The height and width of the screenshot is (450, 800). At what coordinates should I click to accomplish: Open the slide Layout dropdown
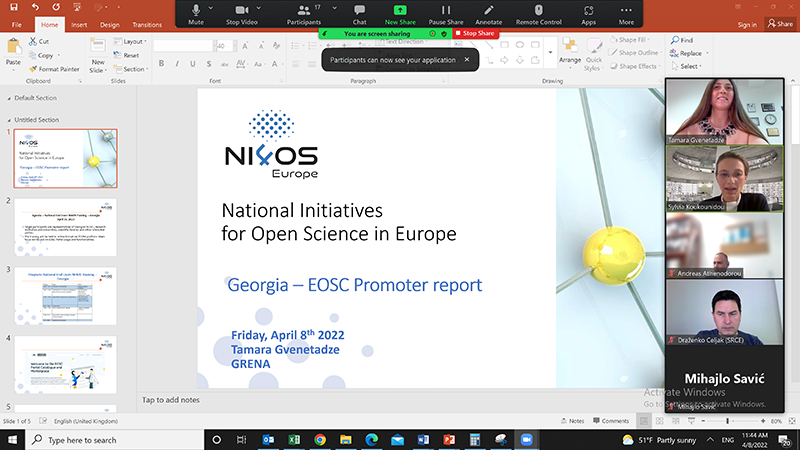coord(131,41)
